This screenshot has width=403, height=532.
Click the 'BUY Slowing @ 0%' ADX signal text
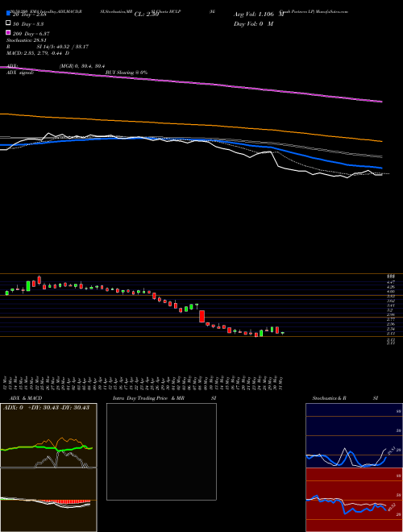click(x=127, y=73)
